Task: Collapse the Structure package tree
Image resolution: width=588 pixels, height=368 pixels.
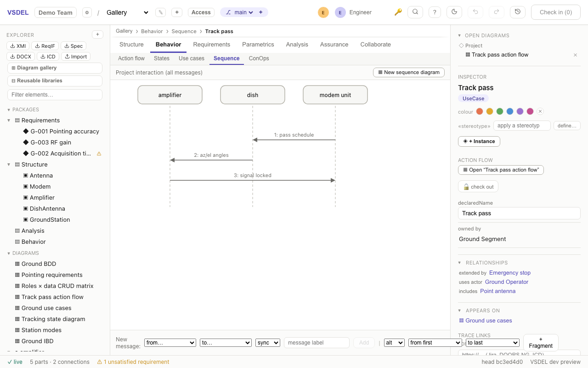Action: (9, 165)
